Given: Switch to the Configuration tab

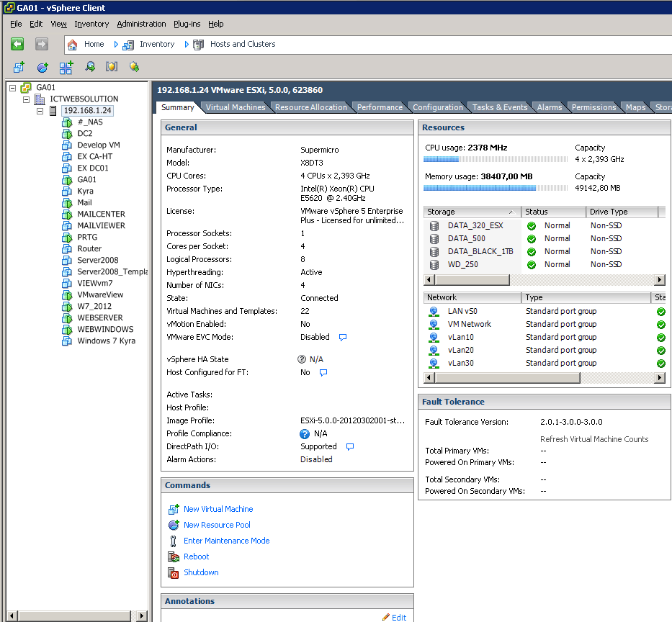Looking at the screenshot, I should tap(438, 107).
